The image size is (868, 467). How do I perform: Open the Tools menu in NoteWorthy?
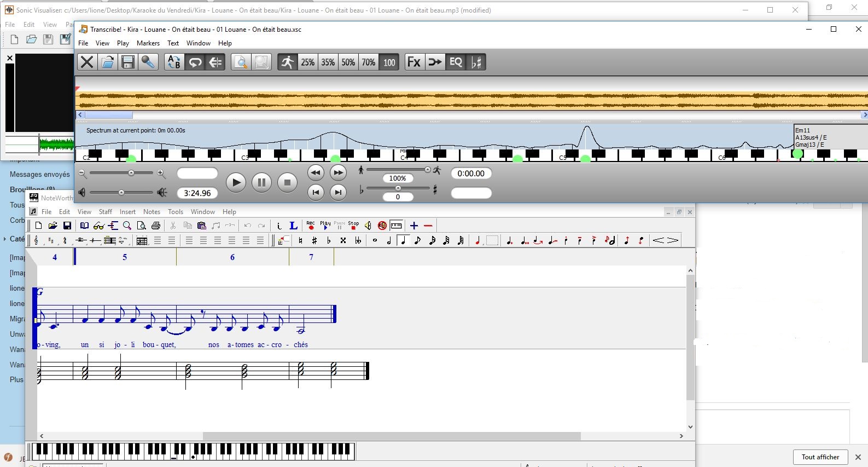click(176, 212)
